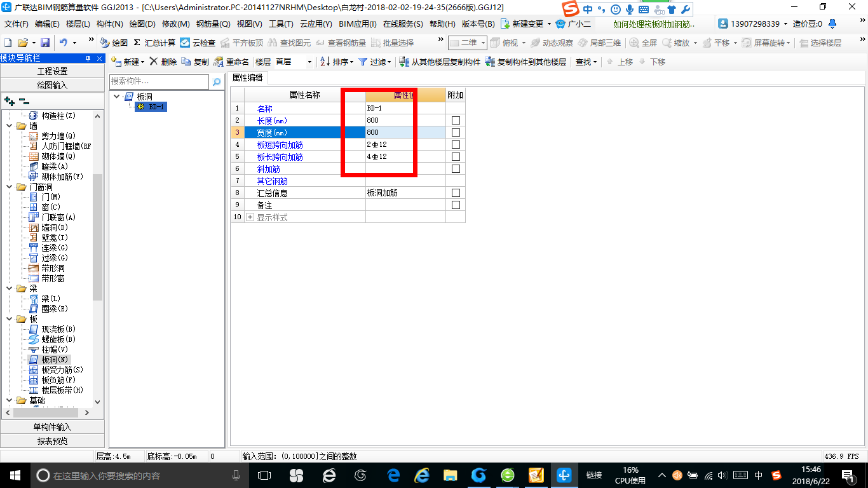This screenshot has height=488, width=868.
Task: Open the 工具(T) menu
Action: [x=281, y=24]
